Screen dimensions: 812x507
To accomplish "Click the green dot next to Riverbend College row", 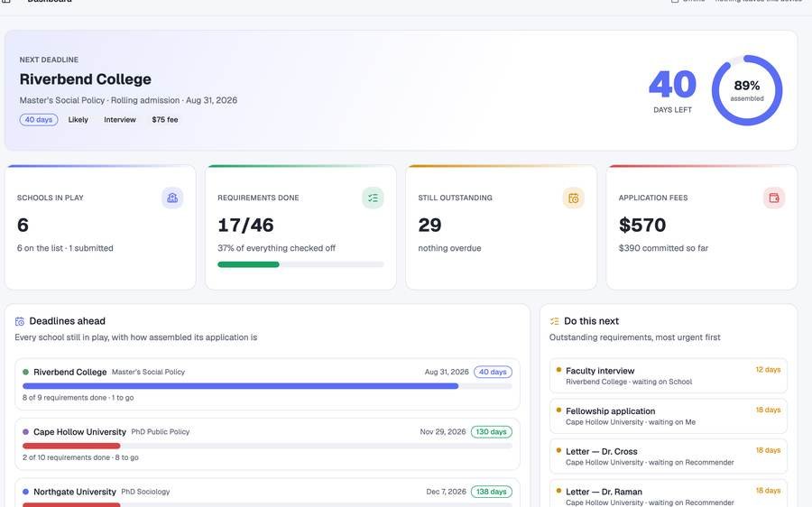I will tap(26, 372).
